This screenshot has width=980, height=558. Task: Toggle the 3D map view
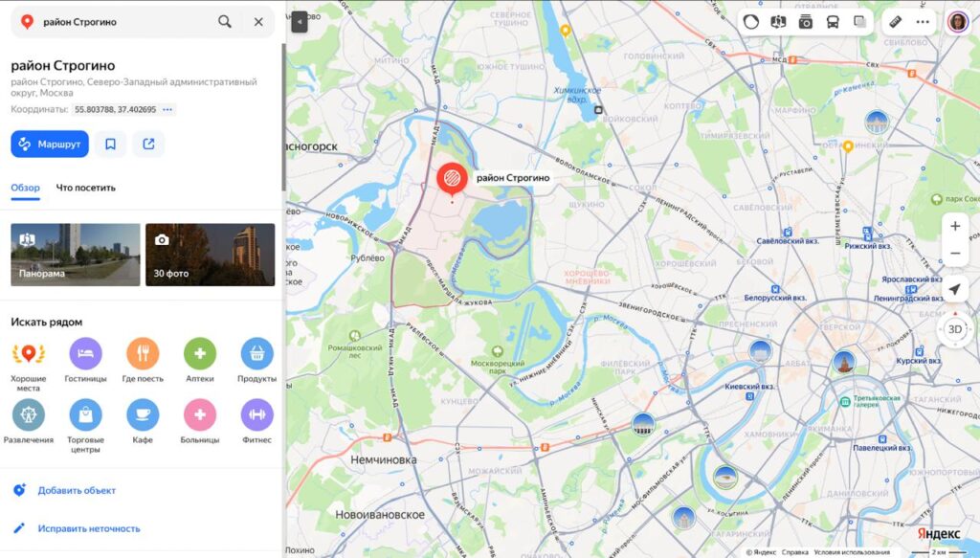(x=954, y=329)
